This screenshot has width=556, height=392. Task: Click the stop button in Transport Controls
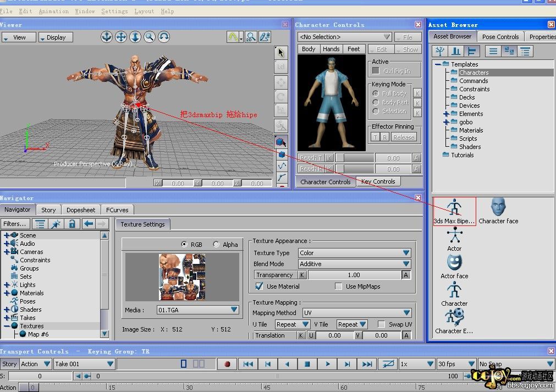(307, 364)
